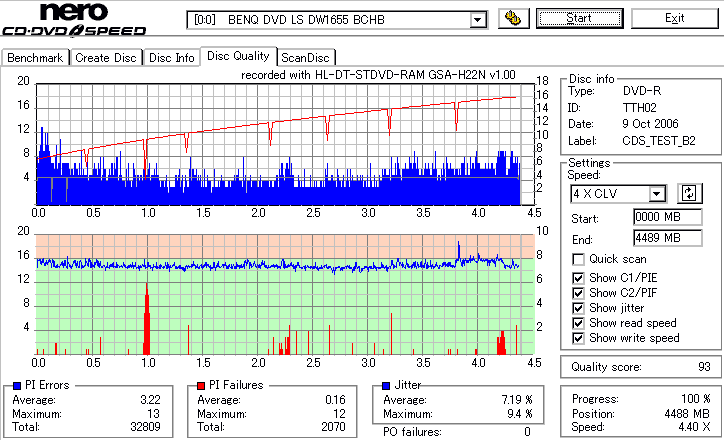Uncheck Show C1/PIE
The height and width of the screenshot is (441, 724).
pyautogui.click(x=578, y=278)
